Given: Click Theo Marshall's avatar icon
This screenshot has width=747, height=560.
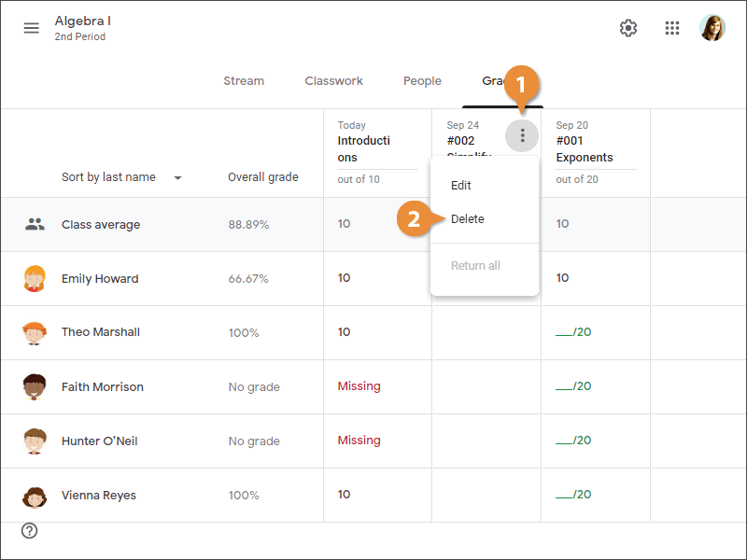Looking at the screenshot, I should pos(35,332).
